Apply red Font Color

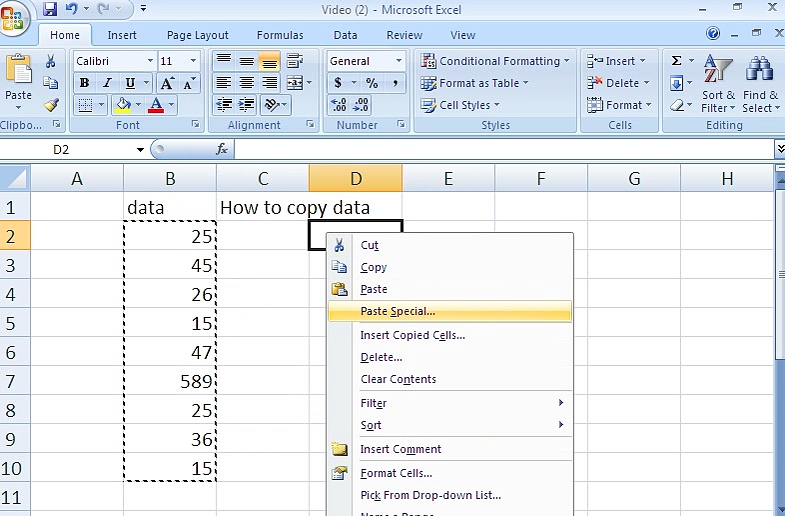click(156, 105)
